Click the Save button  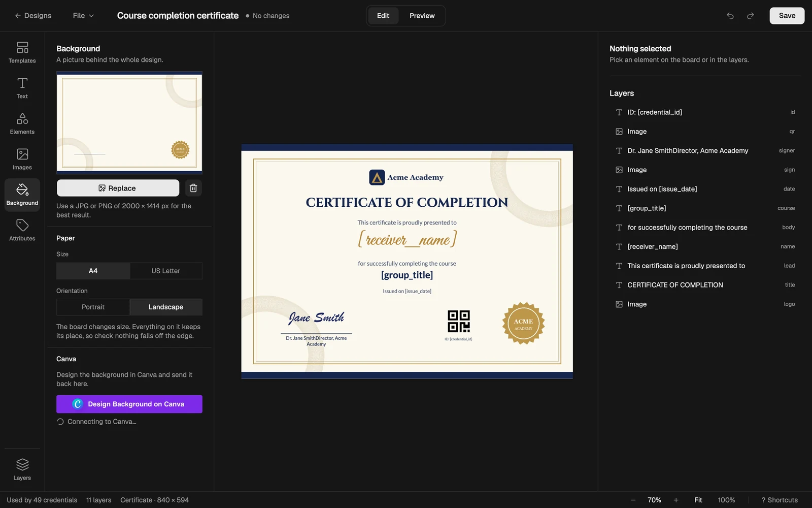point(787,16)
